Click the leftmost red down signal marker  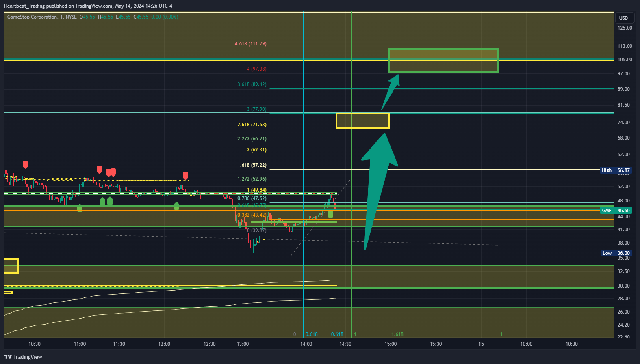click(25, 164)
